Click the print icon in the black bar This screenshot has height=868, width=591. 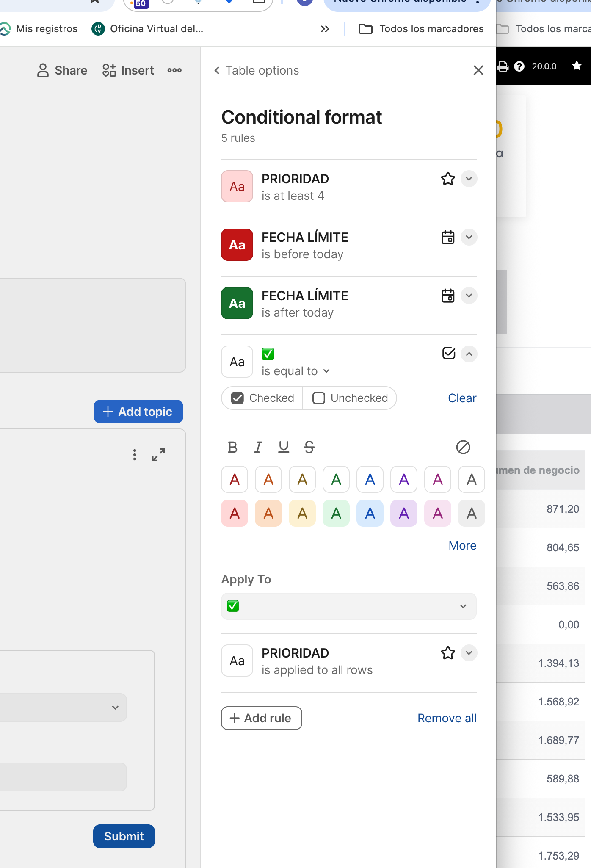coord(503,66)
